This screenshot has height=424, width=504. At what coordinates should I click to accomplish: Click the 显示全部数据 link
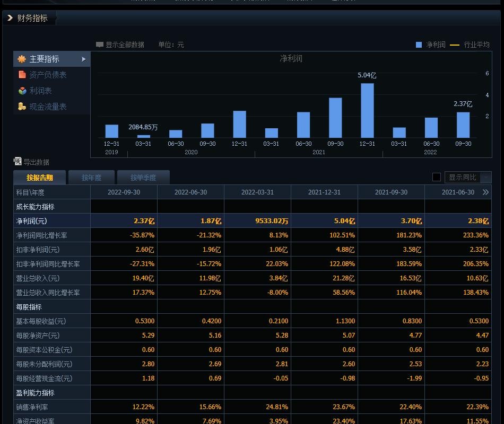[126, 45]
